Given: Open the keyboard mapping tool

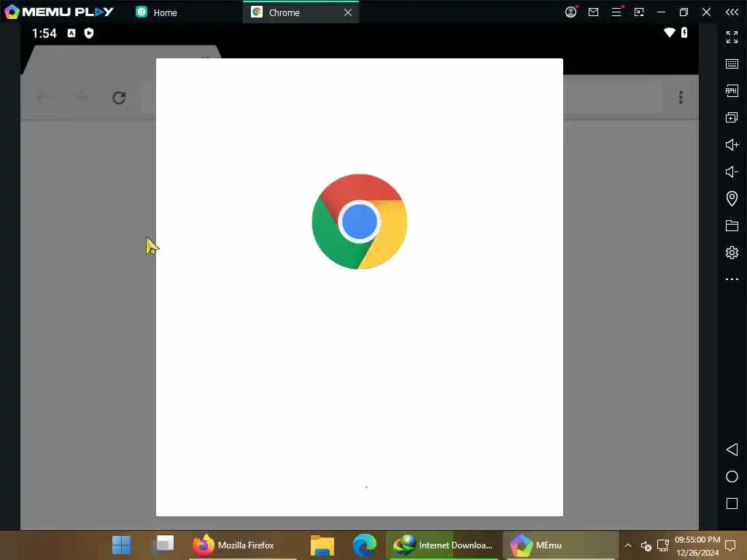Looking at the screenshot, I should (732, 64).
